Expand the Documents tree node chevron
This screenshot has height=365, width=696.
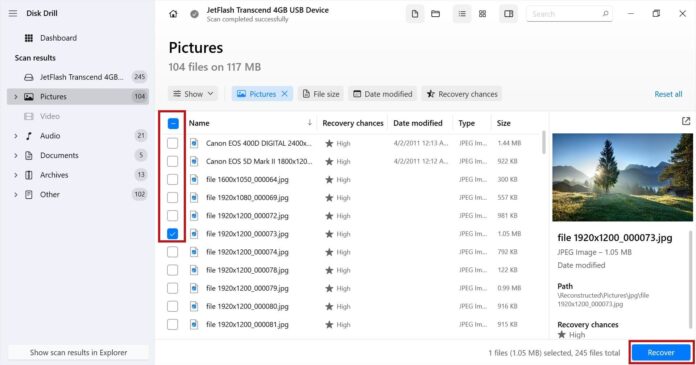click(16, 155)
